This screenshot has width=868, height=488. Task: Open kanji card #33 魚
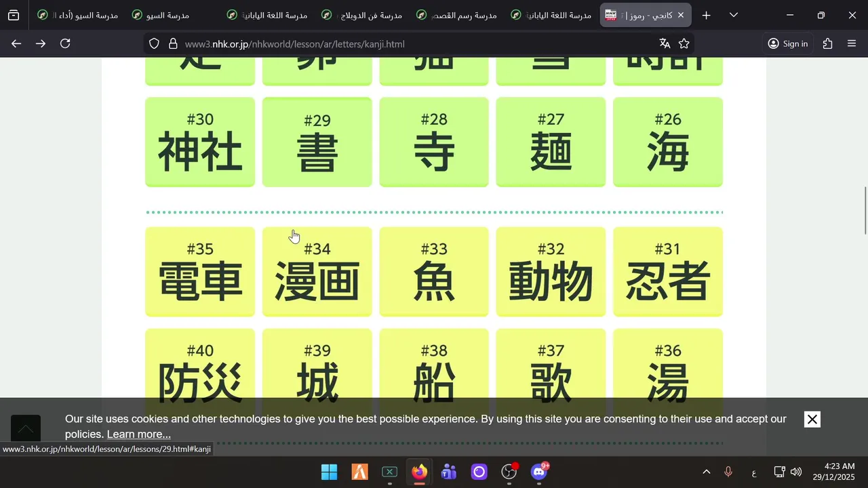(x=434, y=271)
